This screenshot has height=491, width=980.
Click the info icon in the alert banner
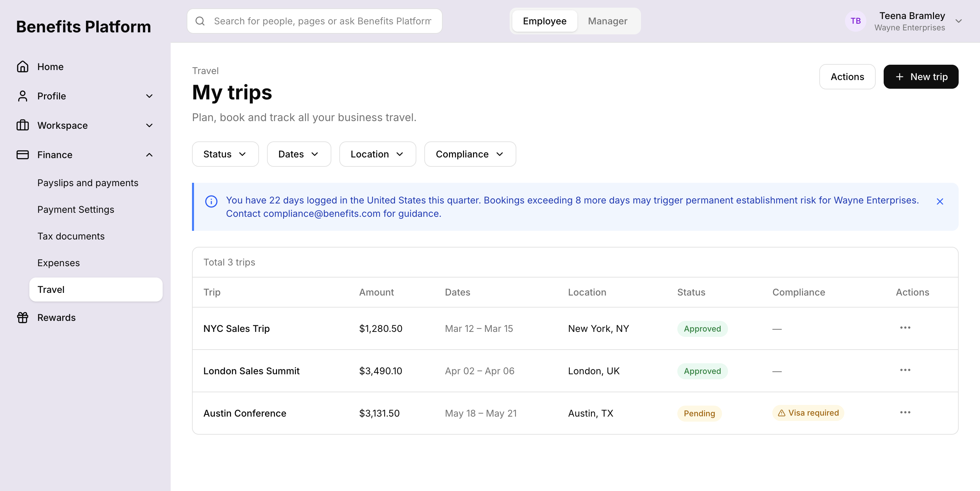pyautogui.click(x=211, y=201)
